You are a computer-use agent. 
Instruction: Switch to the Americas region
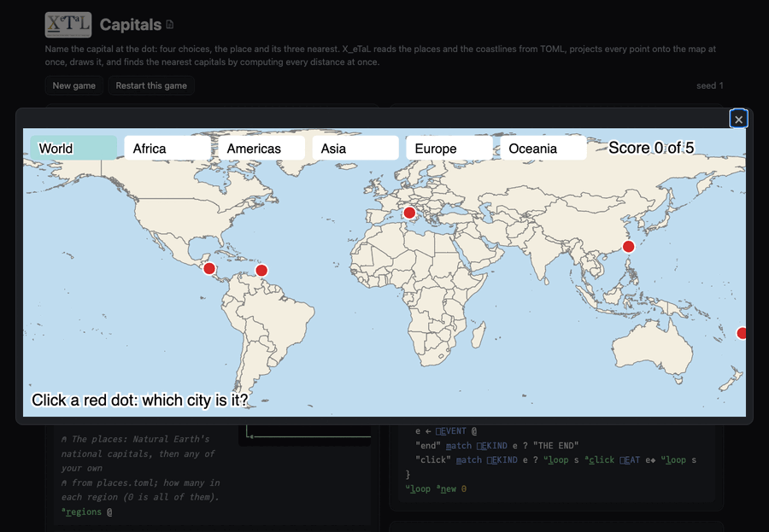coord(261,148)
